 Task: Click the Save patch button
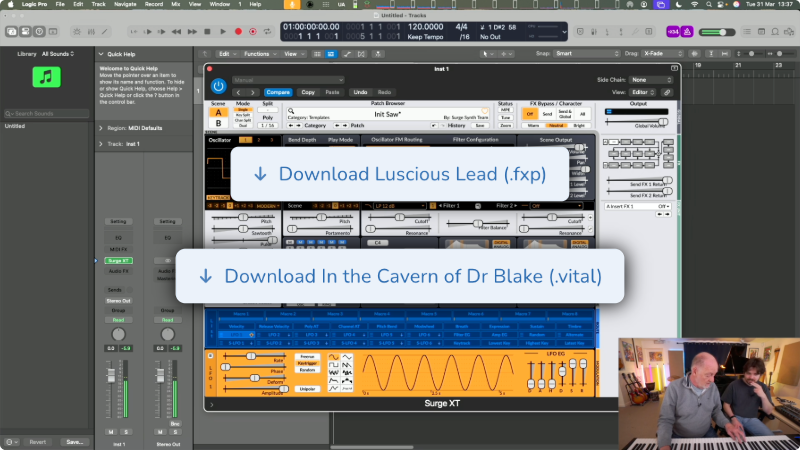pyautogui.click(x=480, y=126)
